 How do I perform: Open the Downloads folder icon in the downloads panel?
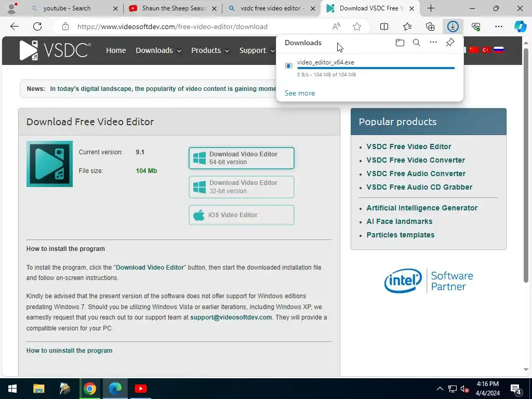(400, 43)
